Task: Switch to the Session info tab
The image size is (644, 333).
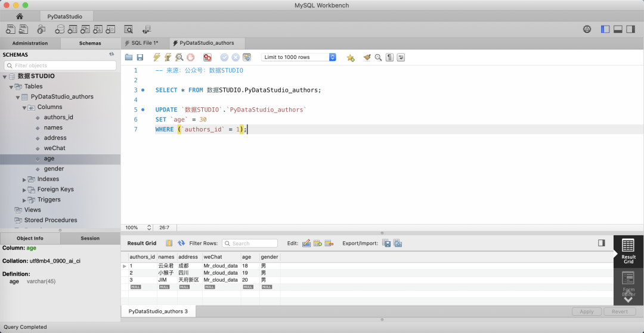Action: [x=90, y=238]
